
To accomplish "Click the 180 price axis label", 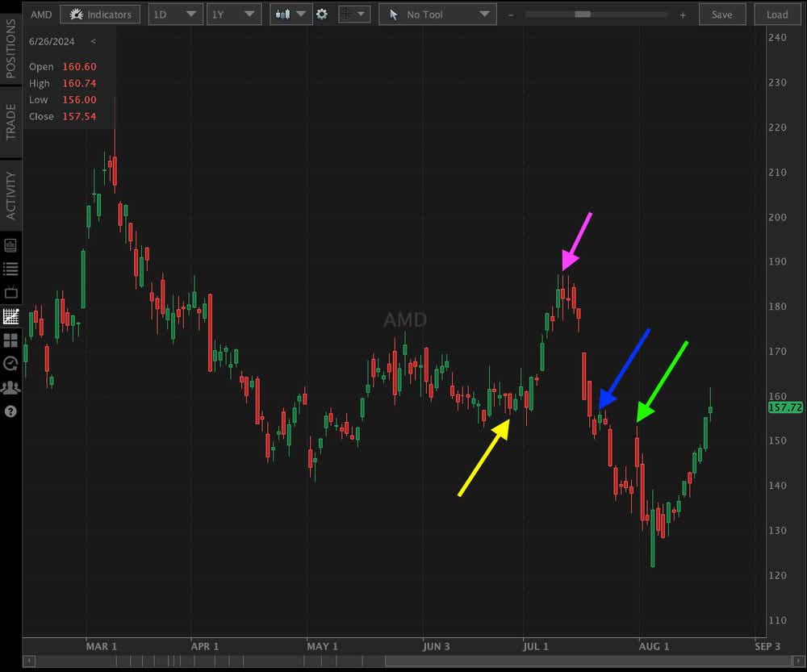I will coord(777,307).
